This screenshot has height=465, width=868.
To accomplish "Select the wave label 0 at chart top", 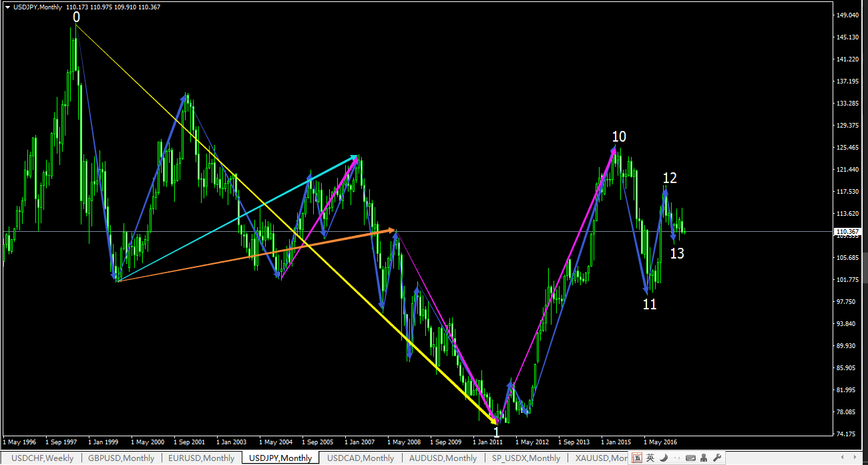I will 76,17.
